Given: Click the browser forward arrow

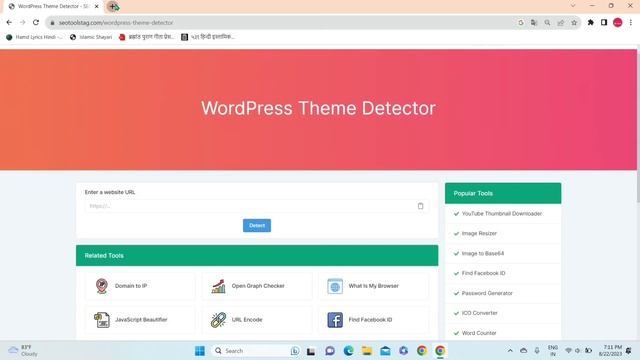Looking at the screenshot, I should [22, 22].
